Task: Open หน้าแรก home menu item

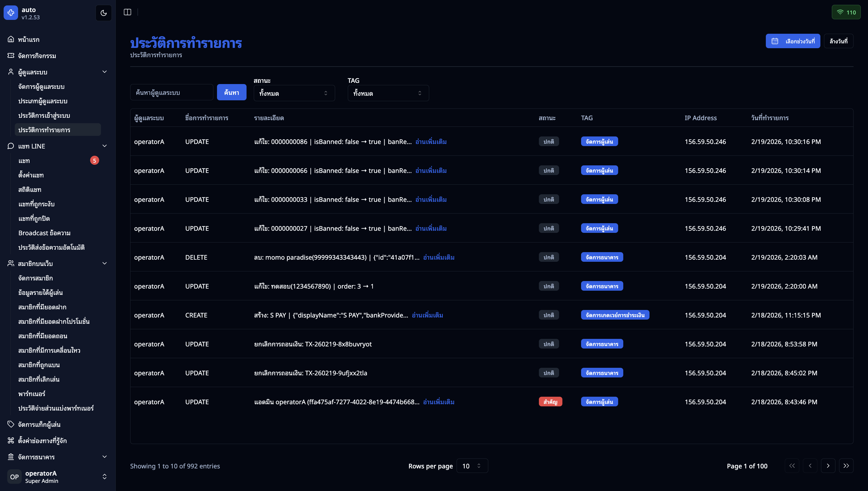Action: (x=29, y=39)
